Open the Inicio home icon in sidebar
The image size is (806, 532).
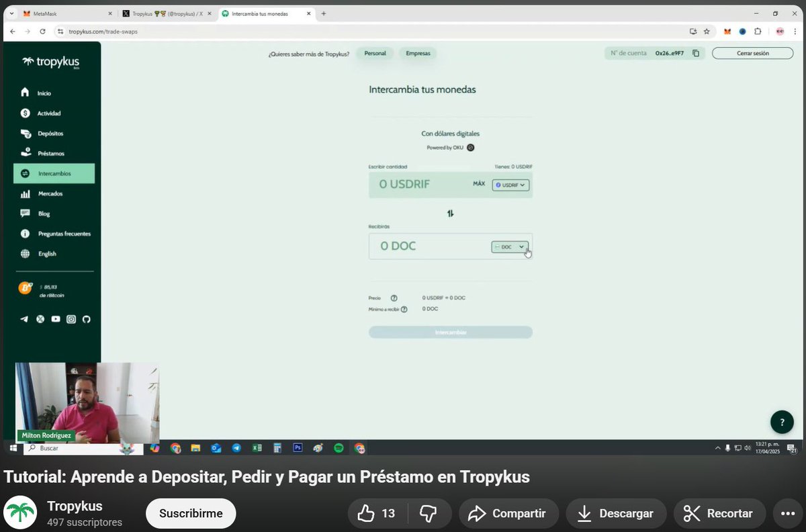25,93
